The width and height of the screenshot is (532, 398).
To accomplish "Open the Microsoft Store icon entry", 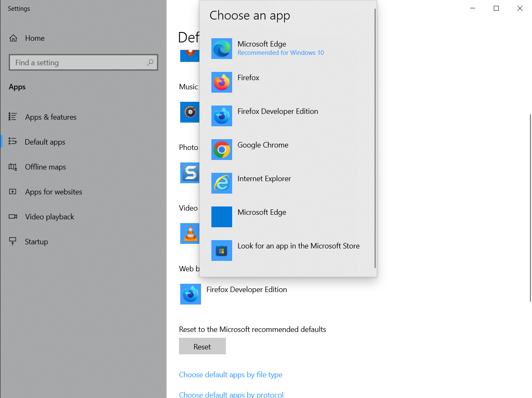I will tap(221, 251).
